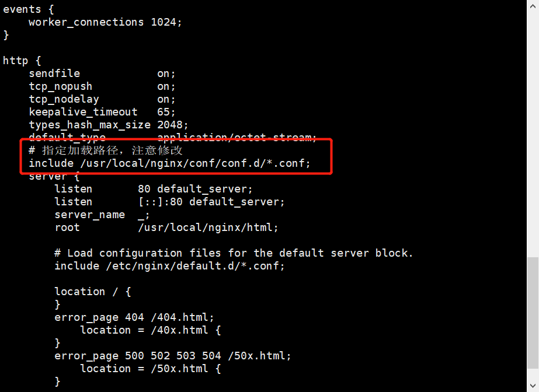Click the root /usr/local/nginx/html path

pos(208,228)
